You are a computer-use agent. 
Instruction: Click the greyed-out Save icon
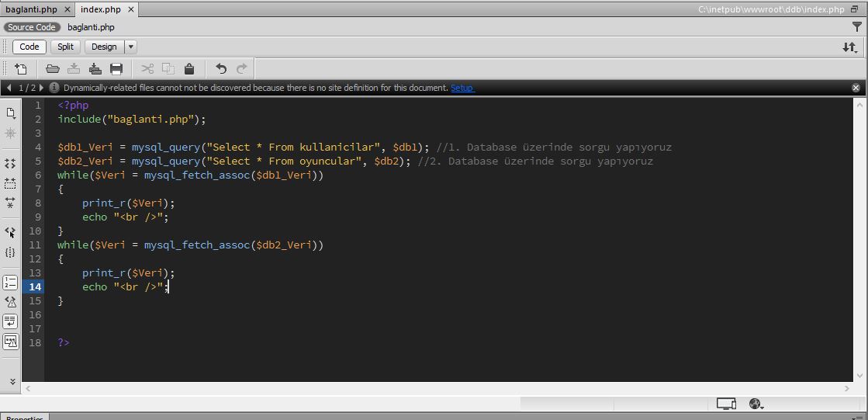[74, 69]
